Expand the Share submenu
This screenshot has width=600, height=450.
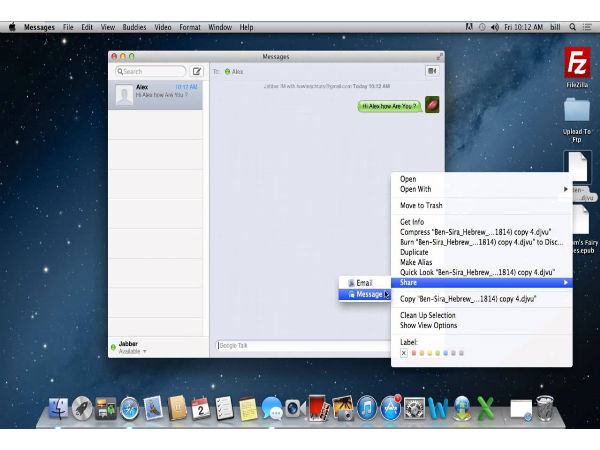click(x=481, y=282)
